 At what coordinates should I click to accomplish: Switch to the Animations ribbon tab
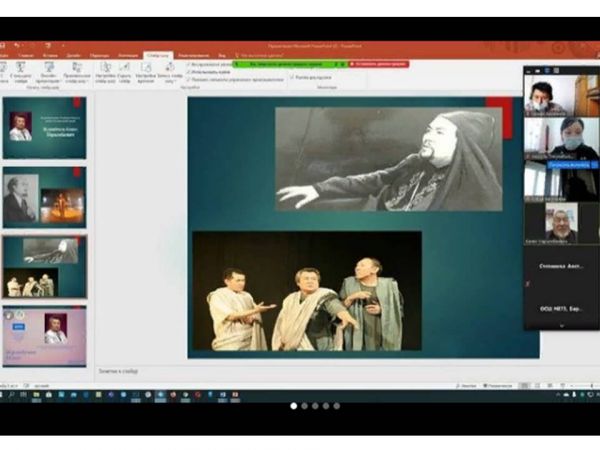click(128, 55)
